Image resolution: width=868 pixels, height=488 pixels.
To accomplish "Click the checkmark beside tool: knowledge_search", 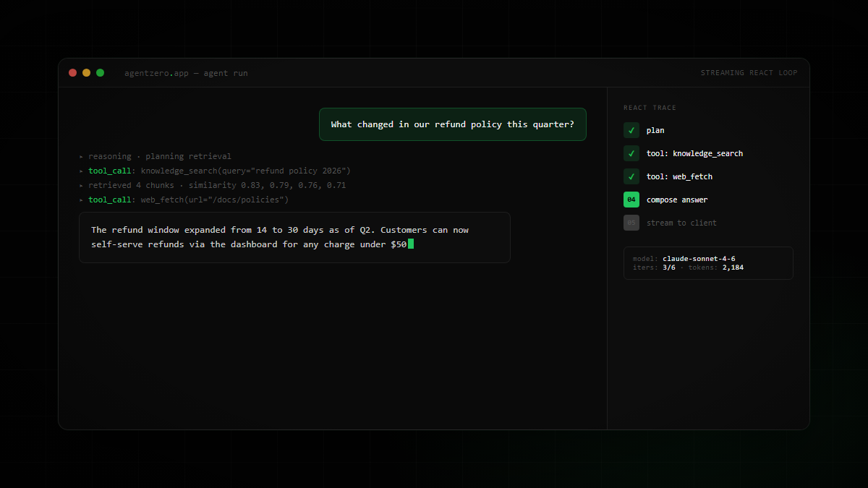I will tap(631, 153).
